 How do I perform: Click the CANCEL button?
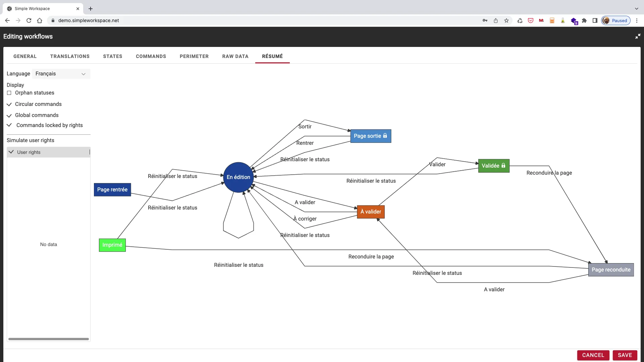click(593, 355)
